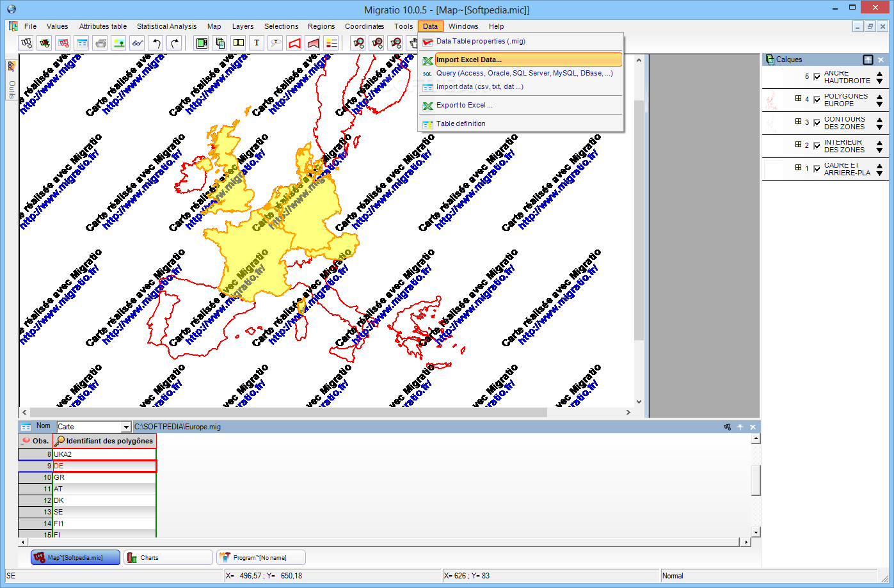894x588 pixels.
Task: Click the first map tool icon in the toolbar
Action: pos(26,43)
